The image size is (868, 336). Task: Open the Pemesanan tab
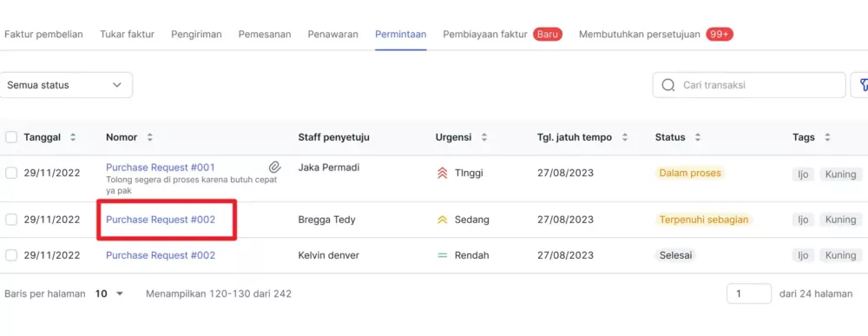coord(265,35)
